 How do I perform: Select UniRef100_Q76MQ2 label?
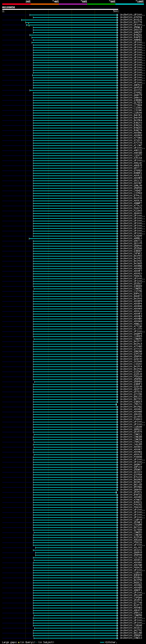click(131, 93)
